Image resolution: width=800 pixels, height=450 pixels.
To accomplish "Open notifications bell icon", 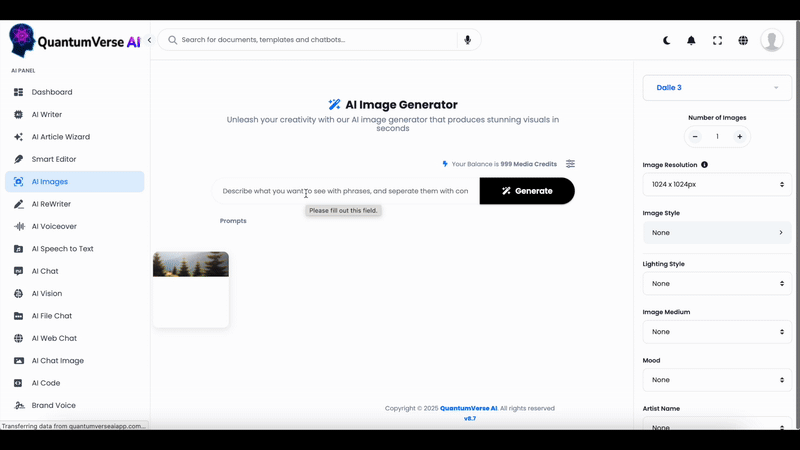I will coord(691,41).
